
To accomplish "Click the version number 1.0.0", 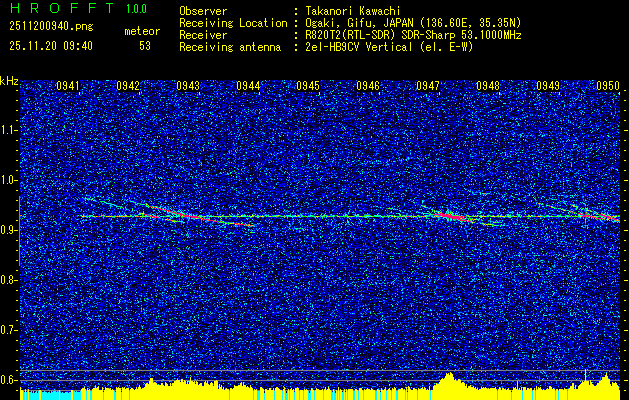I will tap(136, 9).
